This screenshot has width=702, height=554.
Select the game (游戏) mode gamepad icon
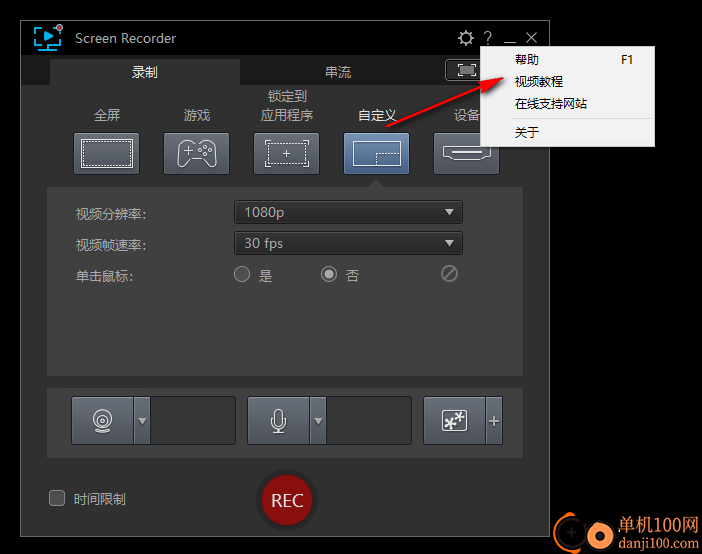(197, 154)
